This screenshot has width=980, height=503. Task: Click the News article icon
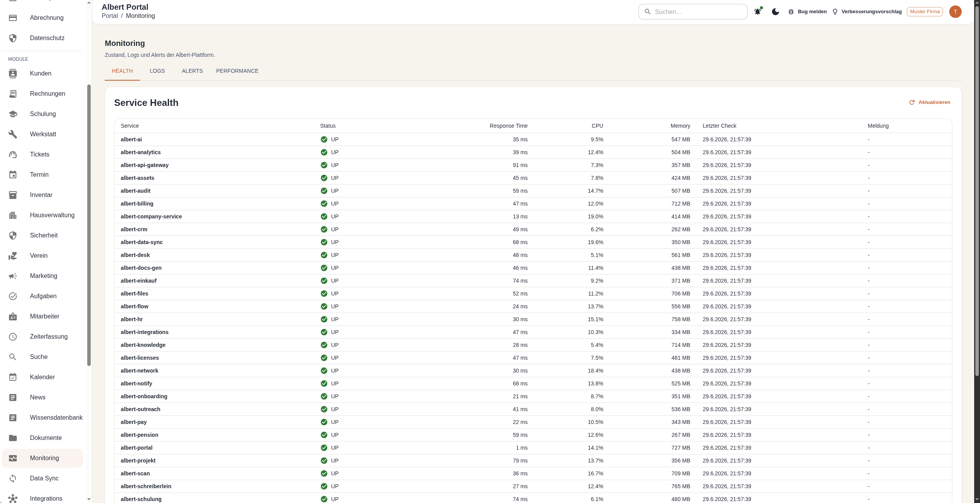[x=13, y=397]
